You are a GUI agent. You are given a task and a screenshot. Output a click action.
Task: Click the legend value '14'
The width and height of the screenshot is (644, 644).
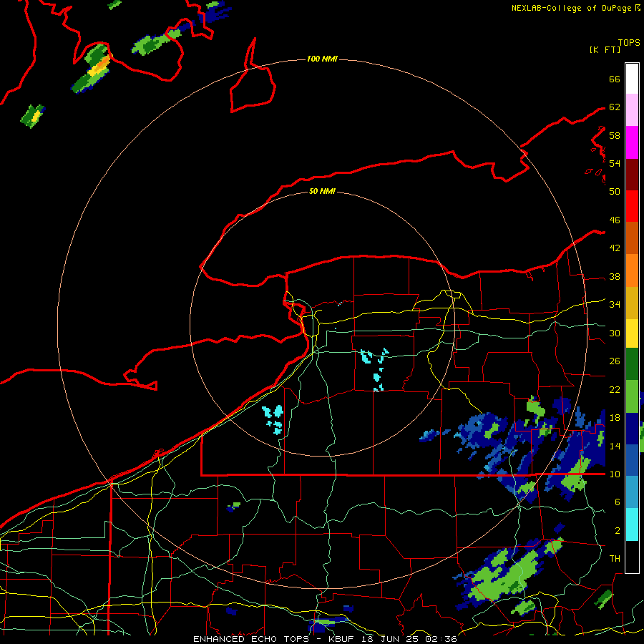click(x=615, y=446)
